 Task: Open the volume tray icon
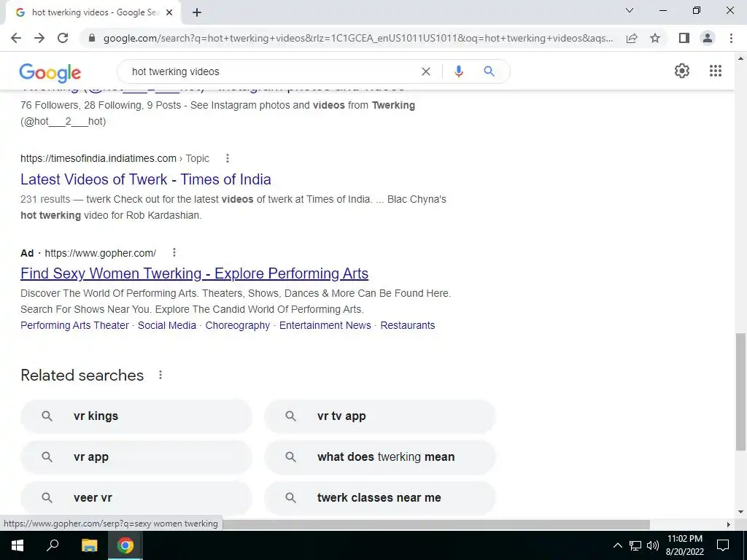653,545
